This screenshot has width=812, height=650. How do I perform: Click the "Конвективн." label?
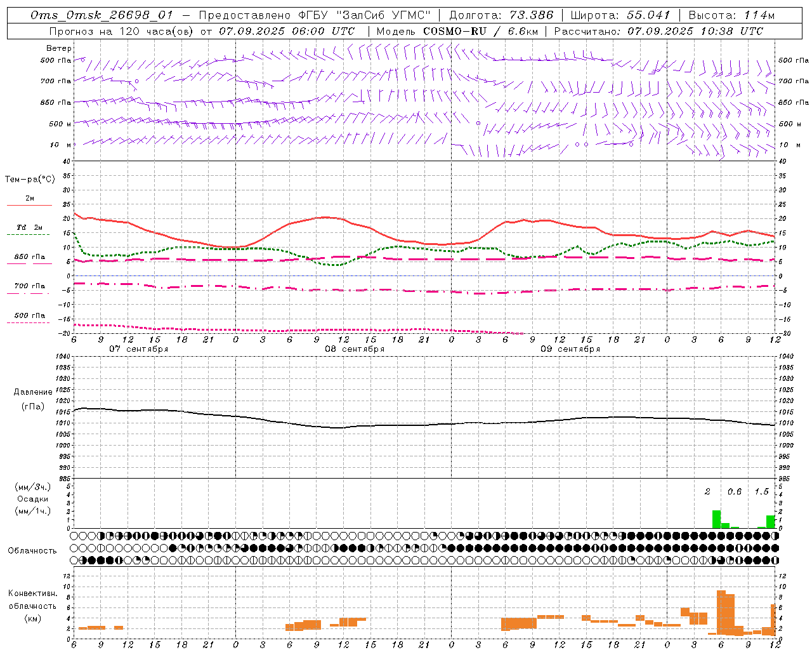tap(33, 594)
